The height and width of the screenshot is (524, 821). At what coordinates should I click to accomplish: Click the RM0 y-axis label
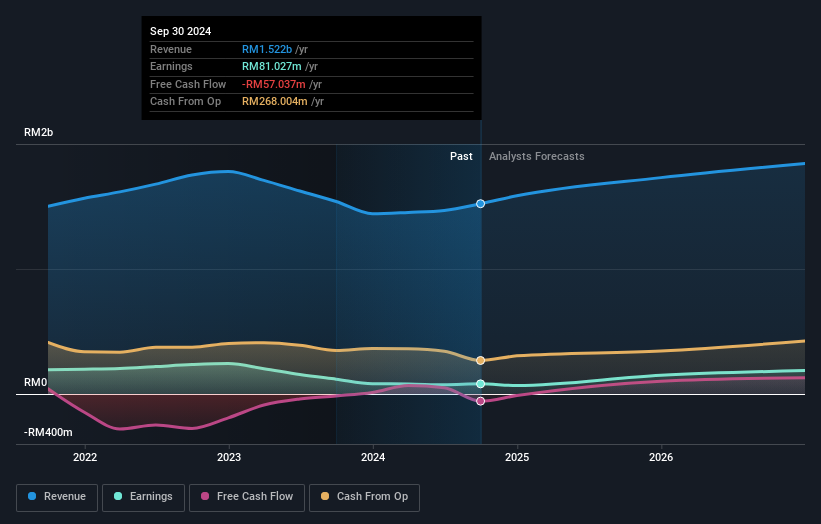pyautogui.click(x=36, y=383)
